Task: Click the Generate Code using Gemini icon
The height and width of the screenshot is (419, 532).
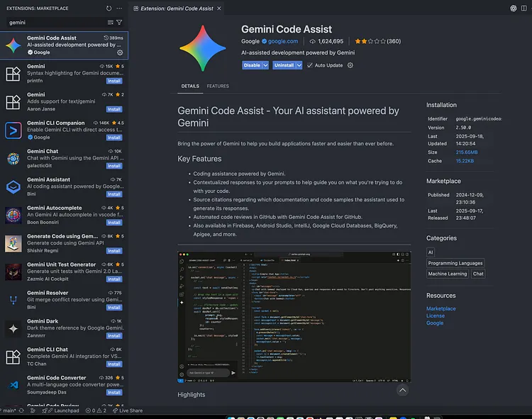Action: pyautogui.click(x=13, y=243)
